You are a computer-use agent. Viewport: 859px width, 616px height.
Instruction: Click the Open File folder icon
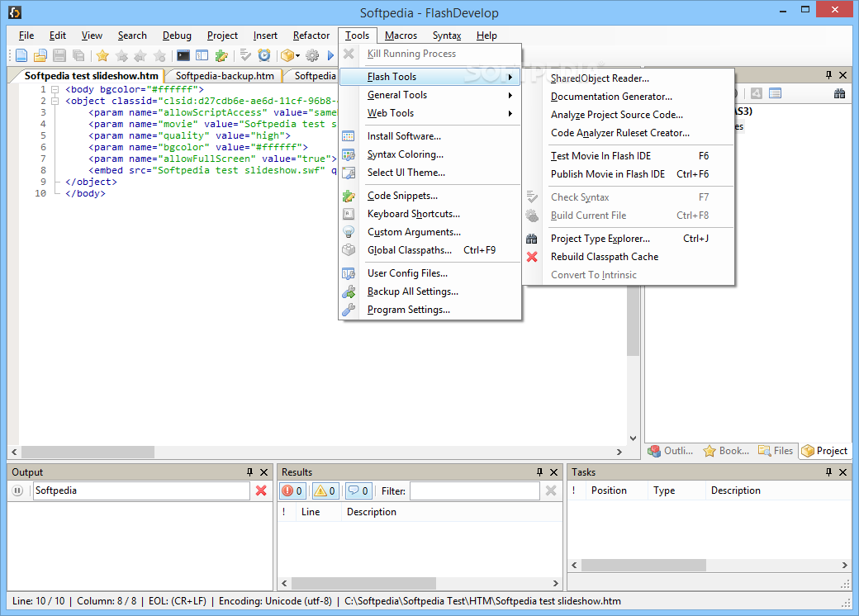(40, 55)
